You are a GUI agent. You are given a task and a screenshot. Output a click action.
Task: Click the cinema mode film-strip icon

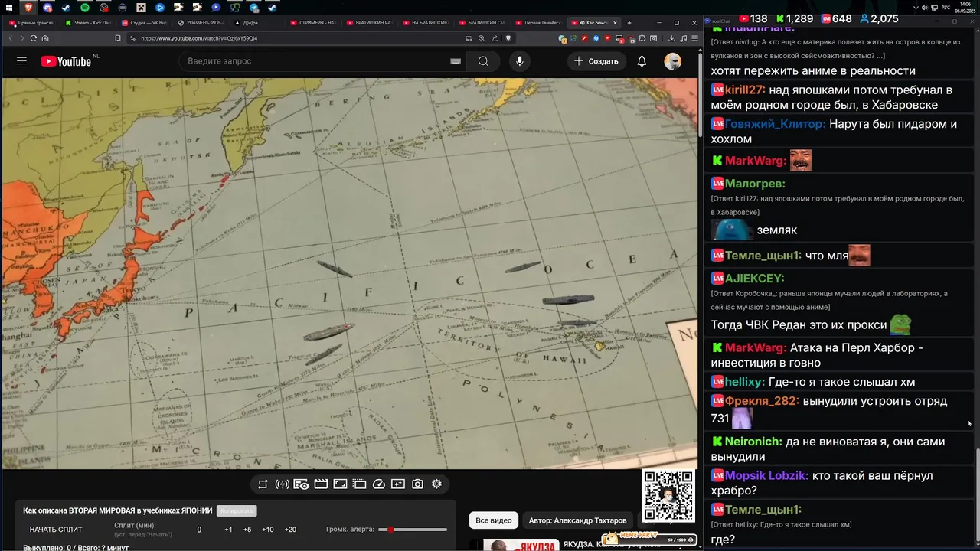359,484
